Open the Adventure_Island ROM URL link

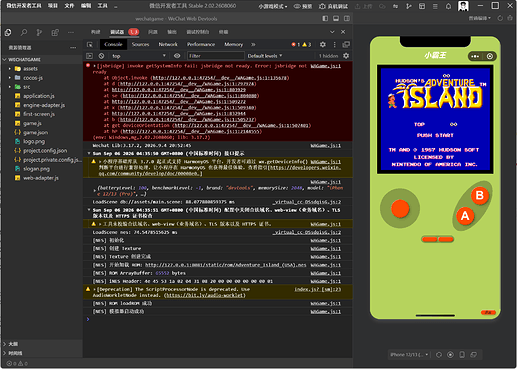pos(225,265)
